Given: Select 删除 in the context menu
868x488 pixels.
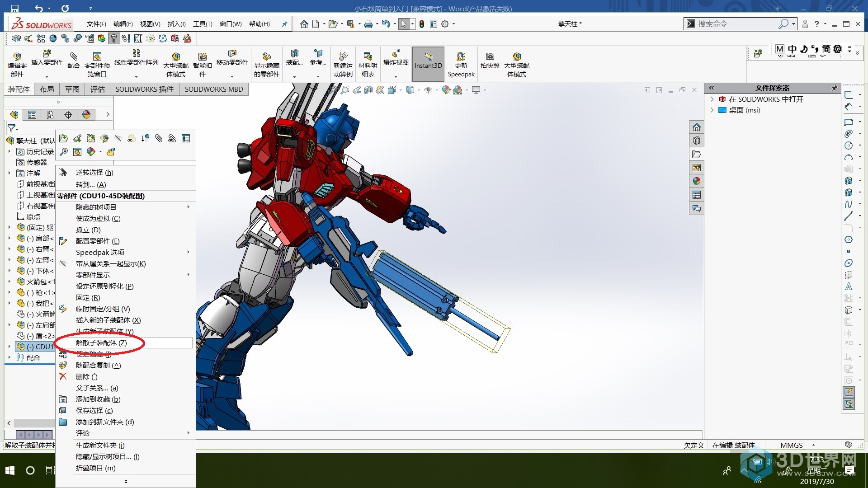Looking at the screenshot, I should 126,376.
